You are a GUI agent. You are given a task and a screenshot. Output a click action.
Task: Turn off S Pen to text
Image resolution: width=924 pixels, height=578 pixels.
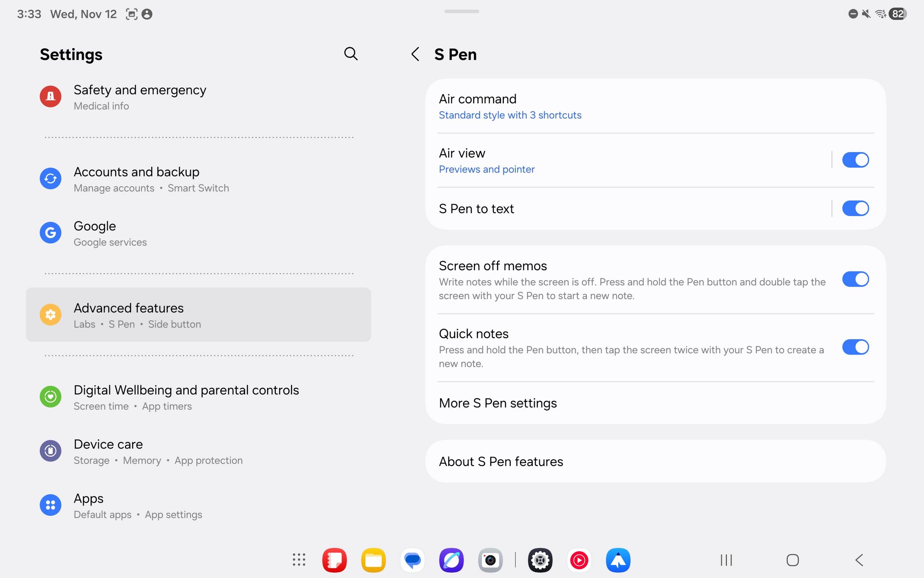tap(855, 208)
